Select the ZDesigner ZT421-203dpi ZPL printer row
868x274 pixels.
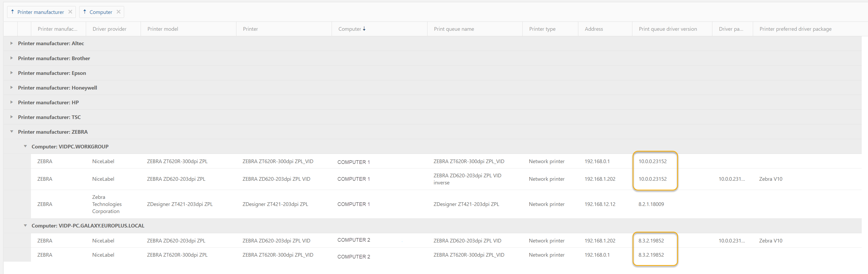point(275,204)
